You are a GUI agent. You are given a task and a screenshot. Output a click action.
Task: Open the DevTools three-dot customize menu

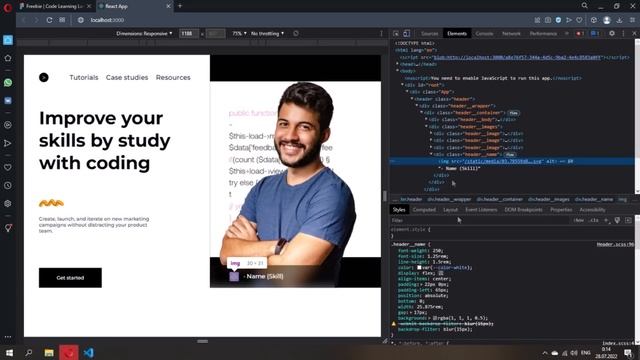pyautogui.click(x=623, y=33)
